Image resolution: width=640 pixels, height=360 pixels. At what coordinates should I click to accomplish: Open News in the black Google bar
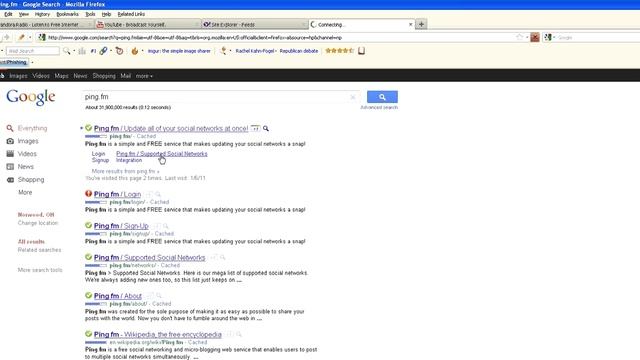[80, 76]
